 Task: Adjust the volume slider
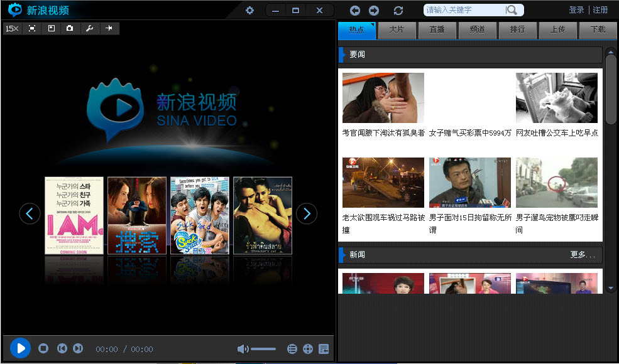(x=263, y=349)
